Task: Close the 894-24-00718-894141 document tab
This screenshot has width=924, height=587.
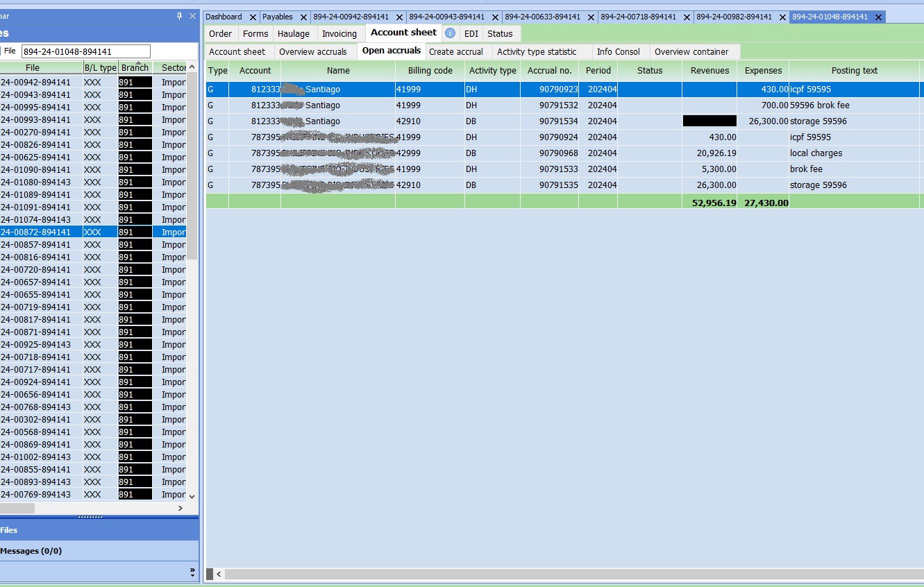Action: click(687, 17)
